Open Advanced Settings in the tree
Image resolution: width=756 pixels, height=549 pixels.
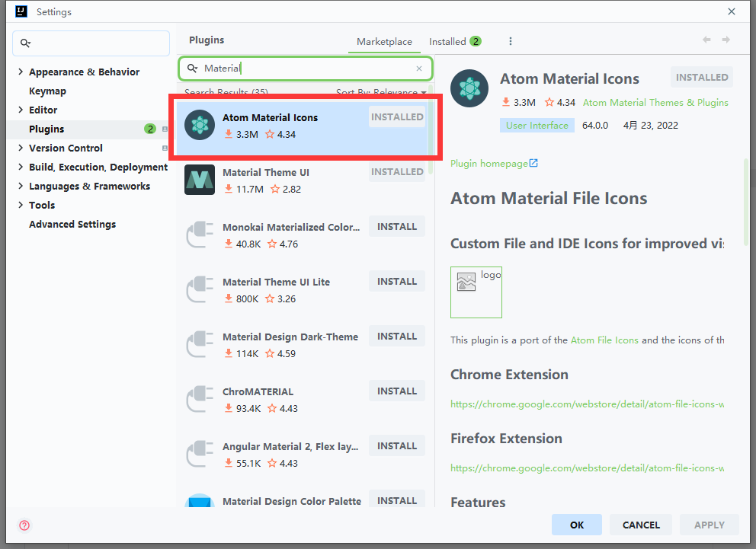72,225
